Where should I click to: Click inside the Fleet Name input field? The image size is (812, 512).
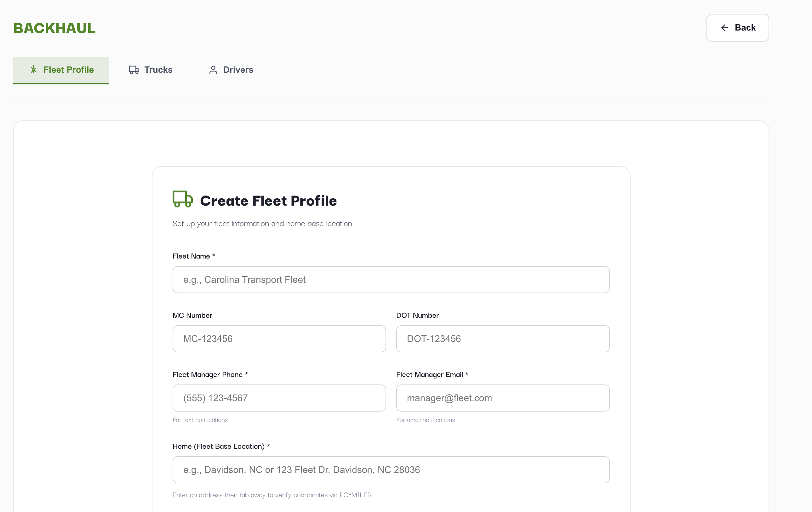[391, 279]
